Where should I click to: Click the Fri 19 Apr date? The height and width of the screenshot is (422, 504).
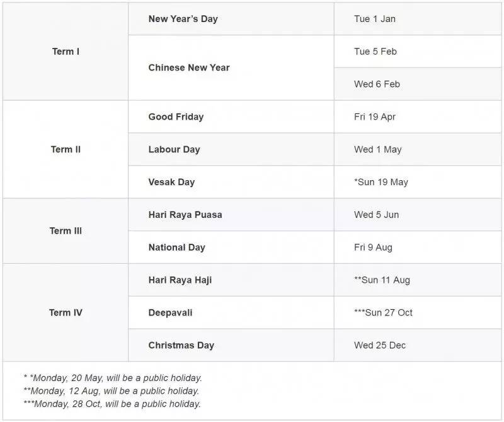(x=375, y=117)
